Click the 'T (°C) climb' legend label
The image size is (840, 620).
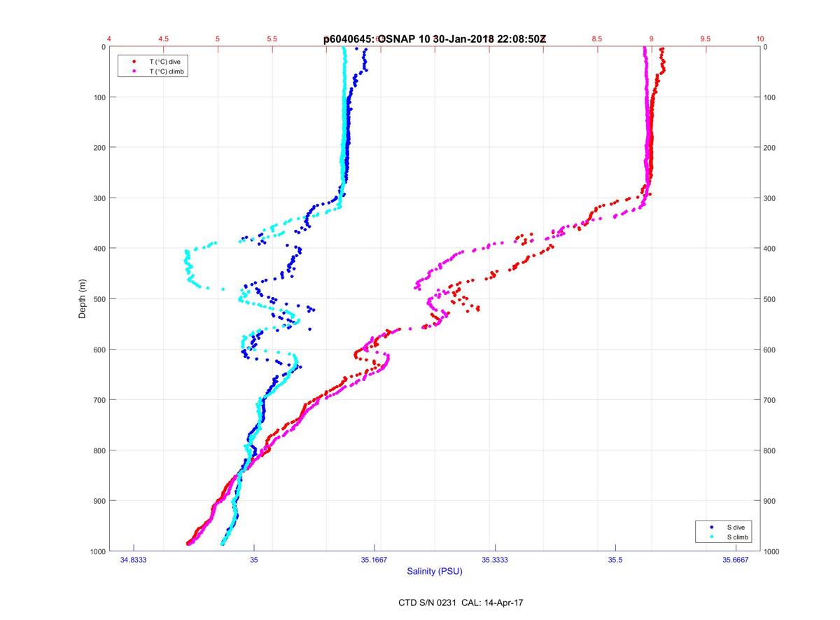pyautogui.click(x=167, y=71)
